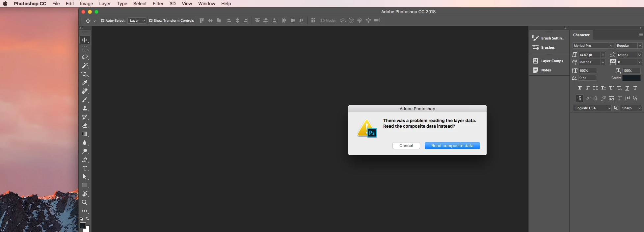
Task: Open the Edit Toolbar three-dots button
Action: (85, 211)
